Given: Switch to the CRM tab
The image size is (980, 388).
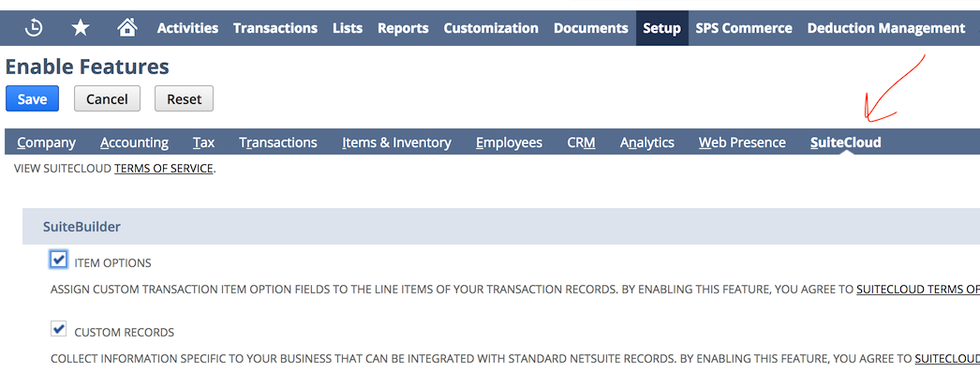Looking at the screenshot, I should [x=581, y=142].
